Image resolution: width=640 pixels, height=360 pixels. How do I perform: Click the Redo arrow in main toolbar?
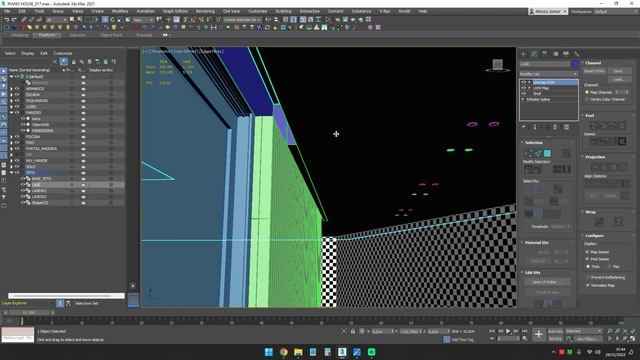[x=14, y=20]
